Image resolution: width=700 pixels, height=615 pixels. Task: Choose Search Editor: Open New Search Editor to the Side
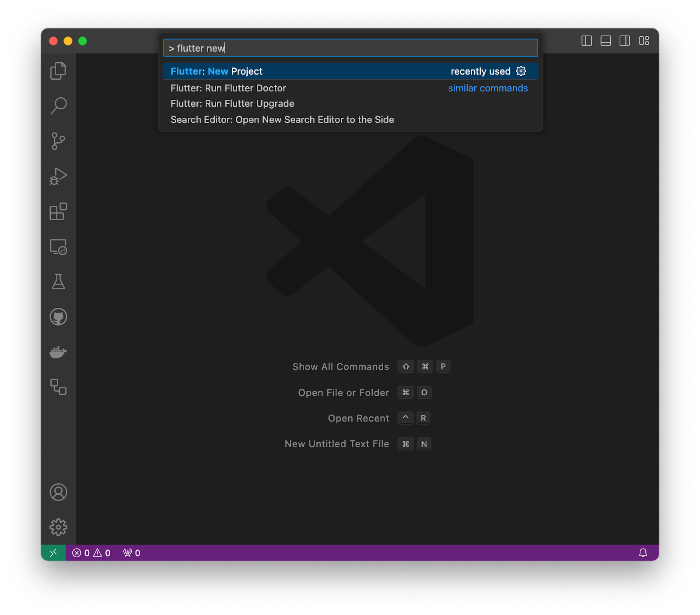282,119
